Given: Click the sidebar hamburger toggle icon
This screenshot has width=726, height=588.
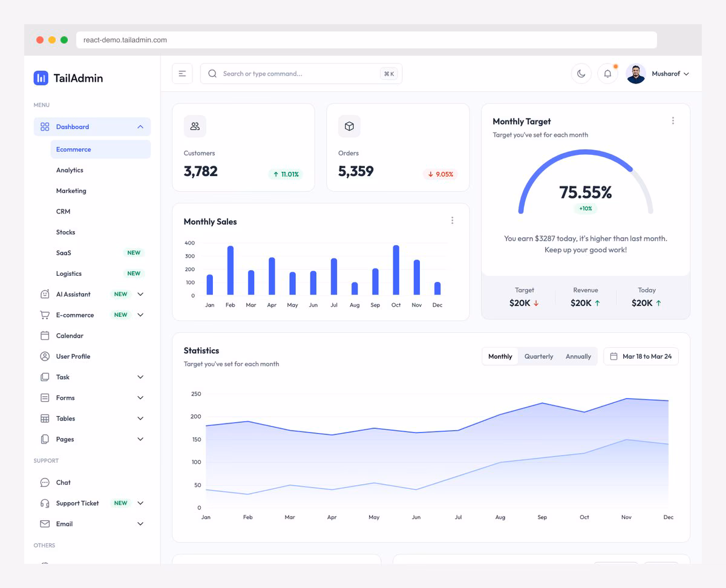Looking at the screenshot, I should 182,73.
